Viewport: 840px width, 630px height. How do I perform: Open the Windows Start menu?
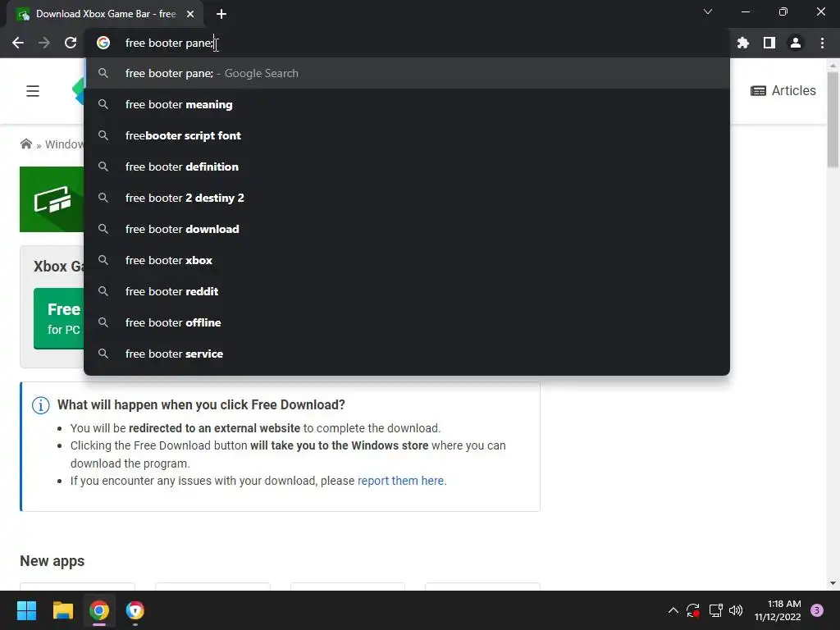pos(26,610)
